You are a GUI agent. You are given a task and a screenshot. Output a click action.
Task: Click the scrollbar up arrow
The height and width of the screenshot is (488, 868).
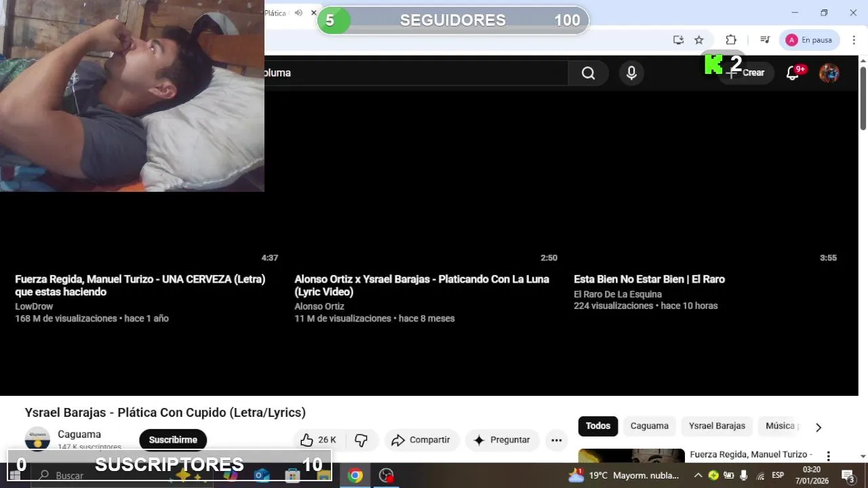863,60
